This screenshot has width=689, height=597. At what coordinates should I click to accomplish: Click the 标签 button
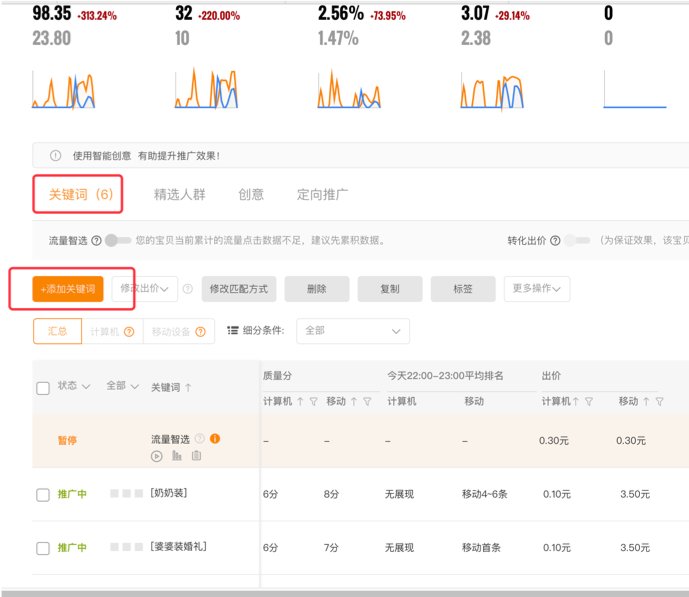pos(463,289)
